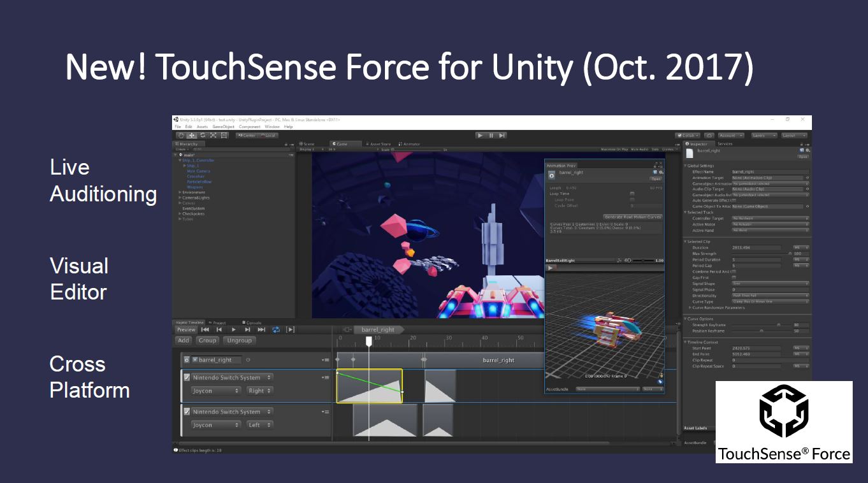868x483 pixels.
Task: Toggle the Loop Time checkbox
Action: pos(632,193)
